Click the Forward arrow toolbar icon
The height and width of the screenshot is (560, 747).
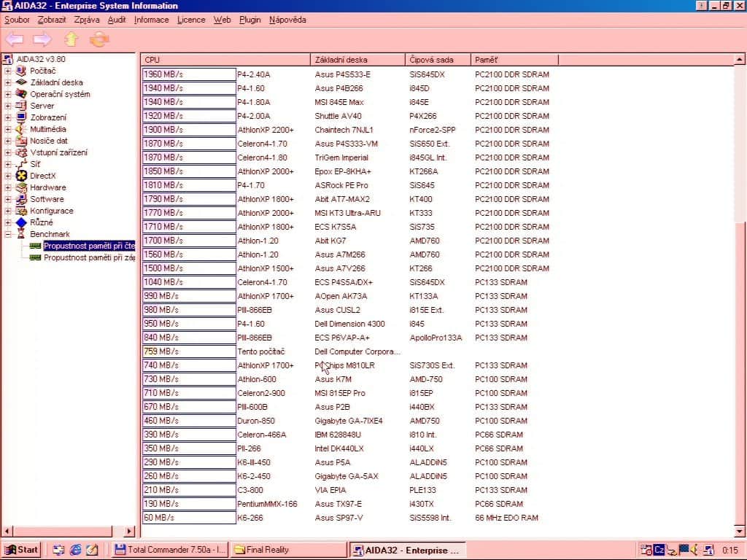click(42, 39)
